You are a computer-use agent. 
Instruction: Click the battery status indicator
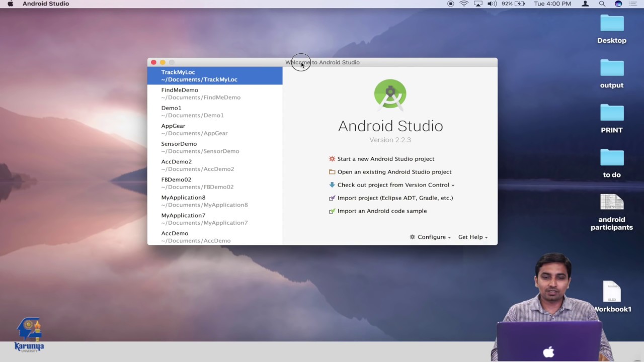pos(512,4)
